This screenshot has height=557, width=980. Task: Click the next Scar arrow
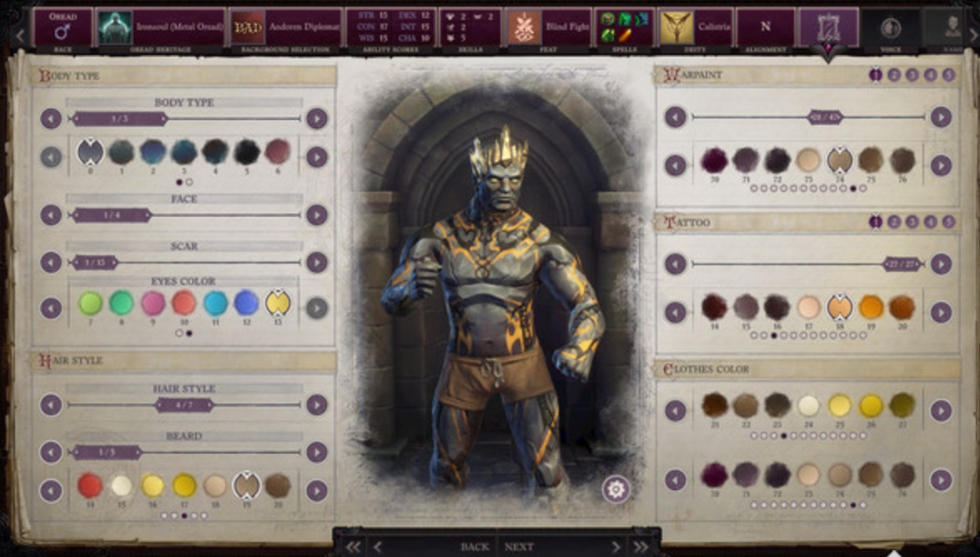[x=317, y=263]
